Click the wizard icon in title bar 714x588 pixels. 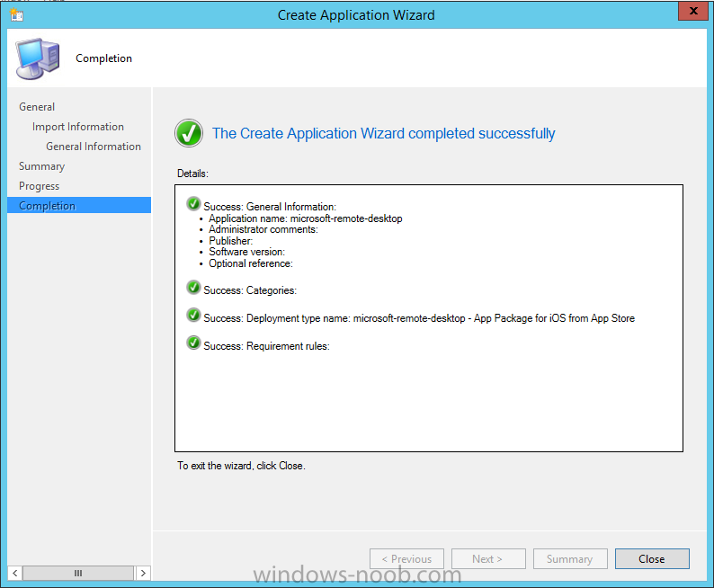[x=16, y=14]
